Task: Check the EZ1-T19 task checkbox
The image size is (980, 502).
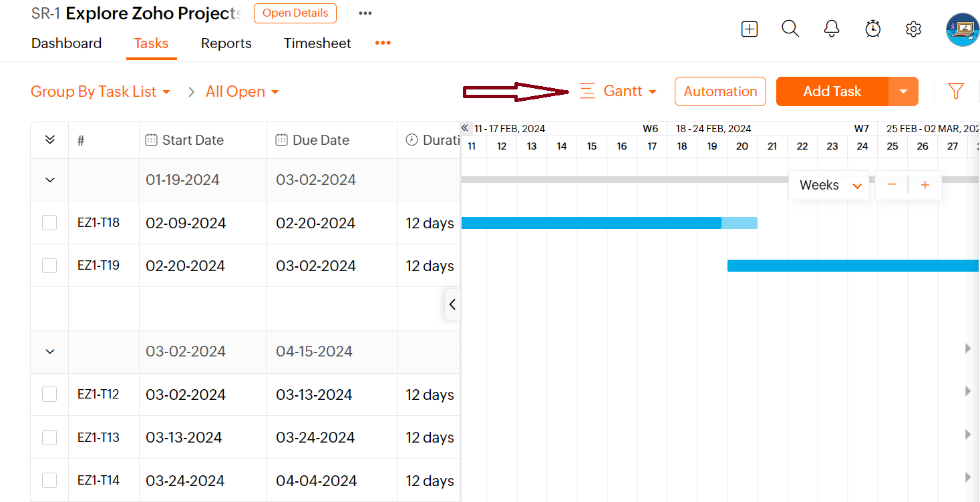Action: [49, 266]
